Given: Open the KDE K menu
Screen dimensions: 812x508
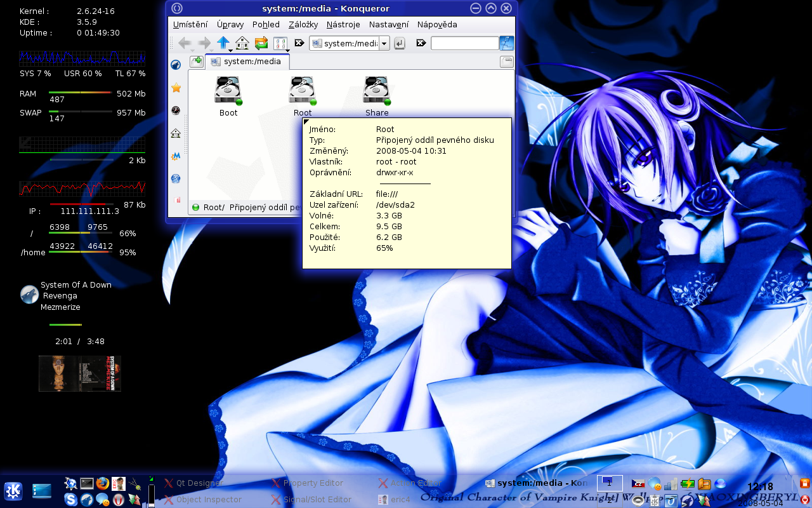Looking at the screenshot, I should coord(13,491).
